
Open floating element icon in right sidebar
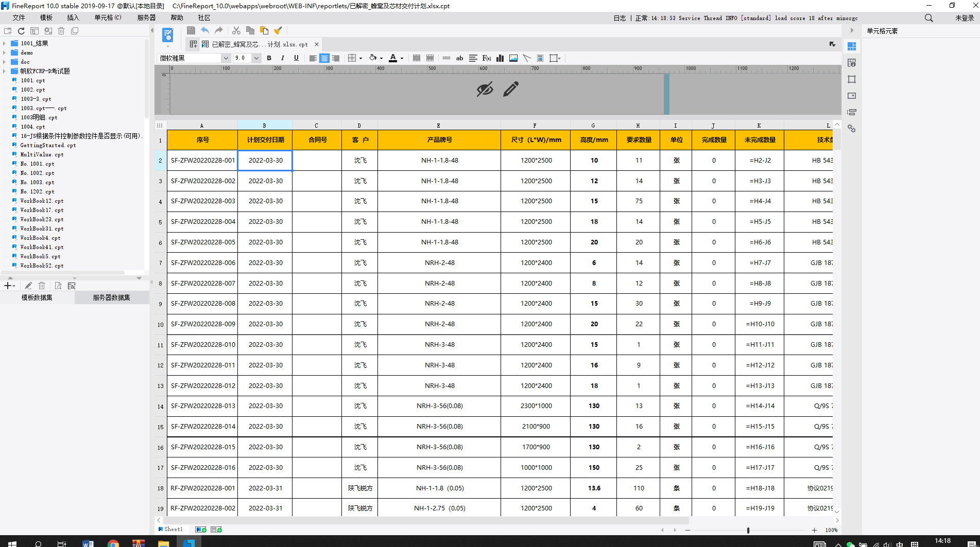point(852,79)
